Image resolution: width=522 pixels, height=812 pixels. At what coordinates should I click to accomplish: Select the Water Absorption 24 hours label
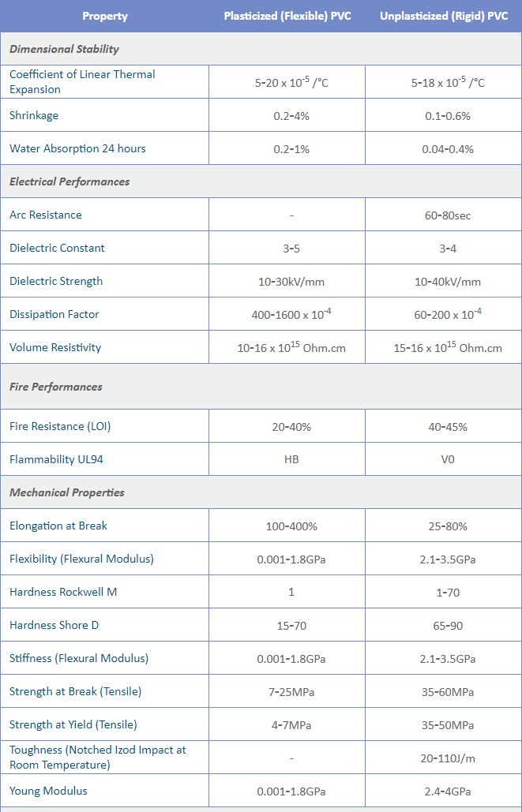coord(77,148)
